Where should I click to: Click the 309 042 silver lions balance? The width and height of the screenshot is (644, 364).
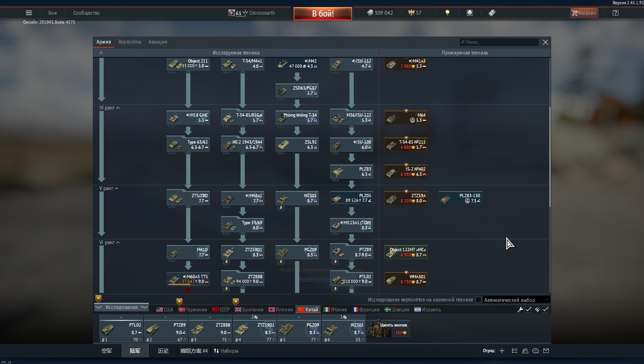(380, 13)
